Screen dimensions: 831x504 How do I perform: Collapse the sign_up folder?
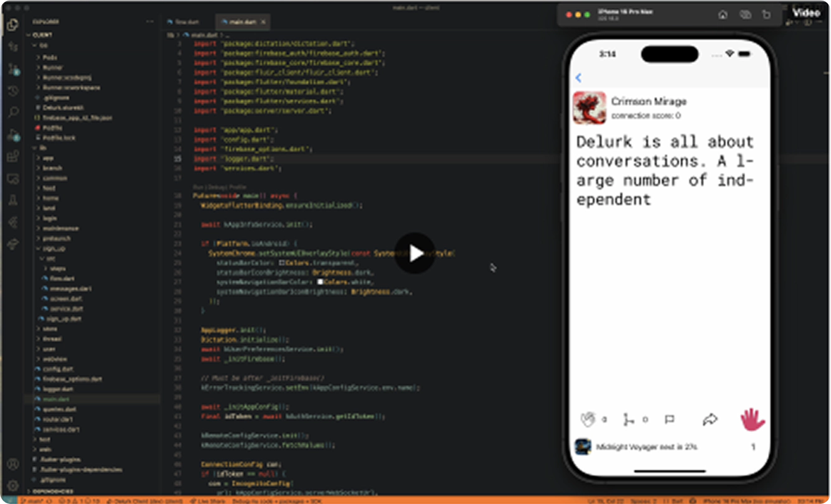click(x=53, y=248)
